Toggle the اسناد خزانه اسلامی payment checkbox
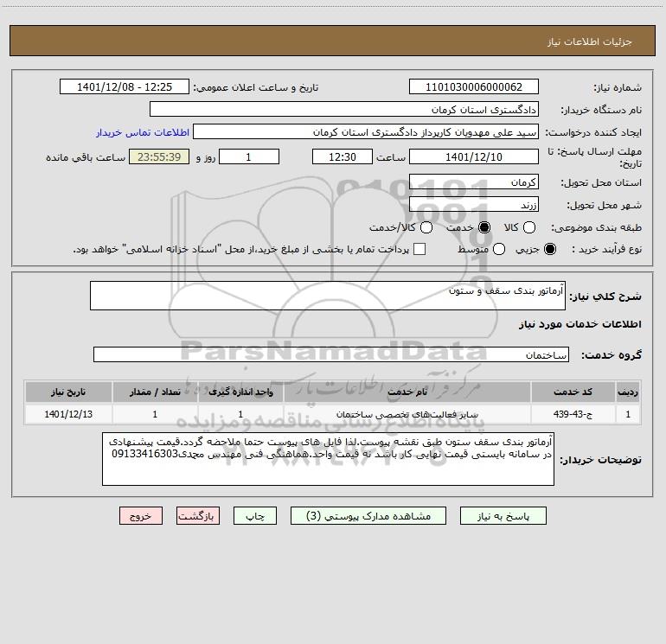This screenshot has width=666, height=644. [x=419, y=249]
